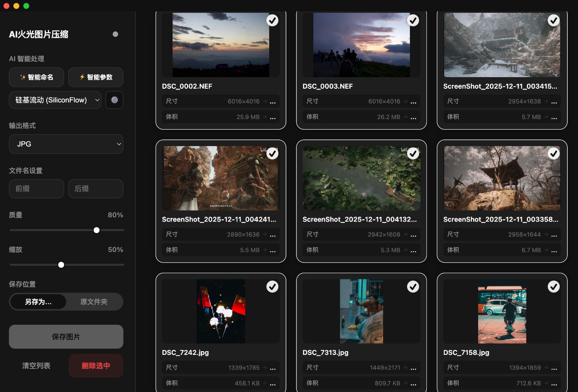Select the DSC_7313.jpg thumbnail image
The image size is (578, 392).
click(361, 311)
